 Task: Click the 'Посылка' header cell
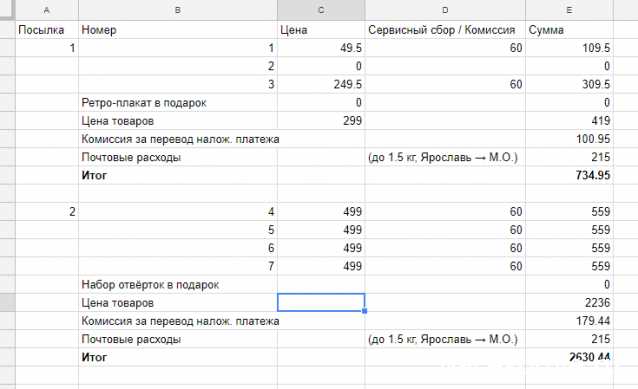[x=47, y=30]
